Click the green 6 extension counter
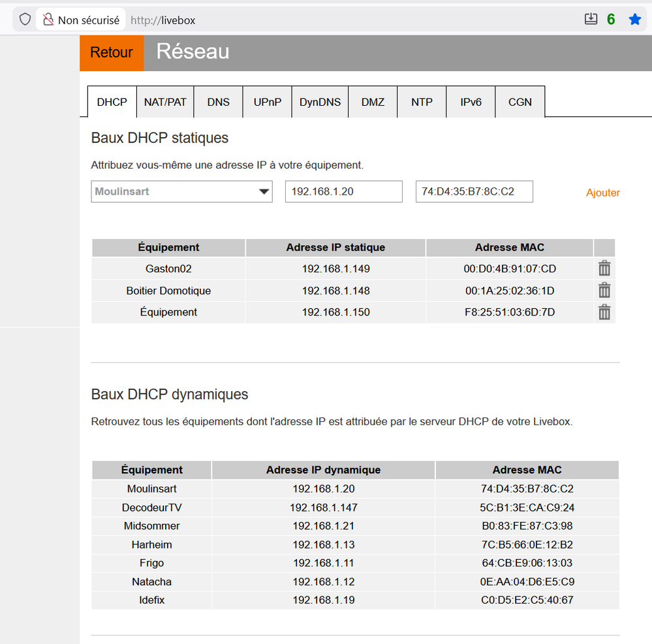The height and width of the screenshot is (644, 652). point(611,20)
